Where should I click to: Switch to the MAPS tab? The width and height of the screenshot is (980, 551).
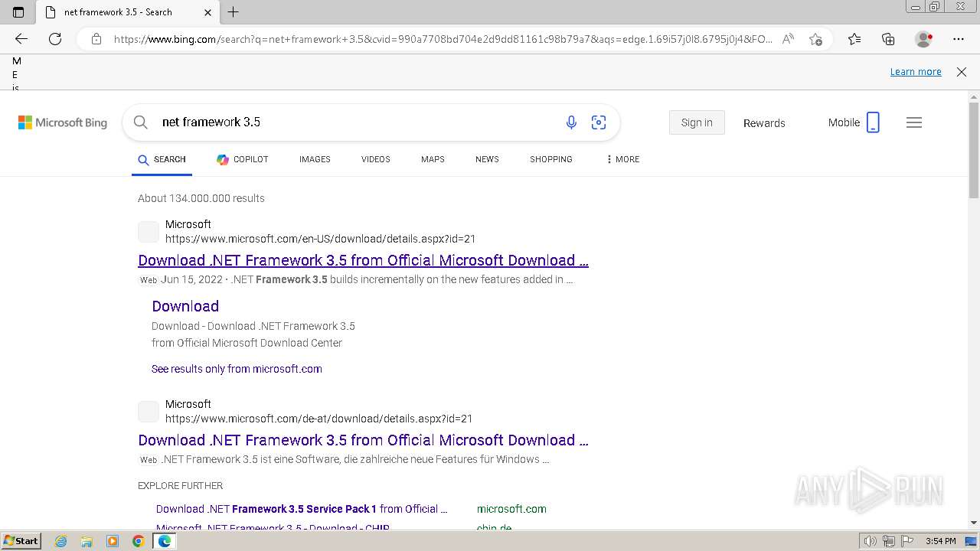click(x=433, y=159)
